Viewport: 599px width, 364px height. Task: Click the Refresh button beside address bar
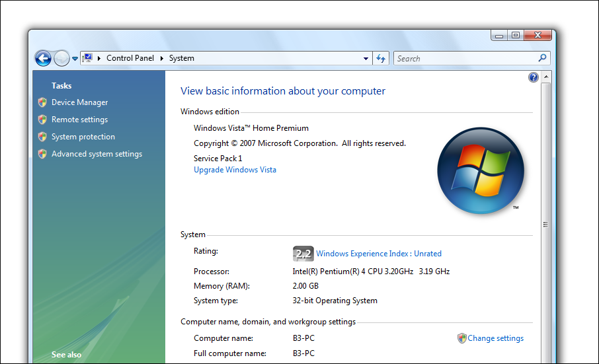click(x=381, y=58)
